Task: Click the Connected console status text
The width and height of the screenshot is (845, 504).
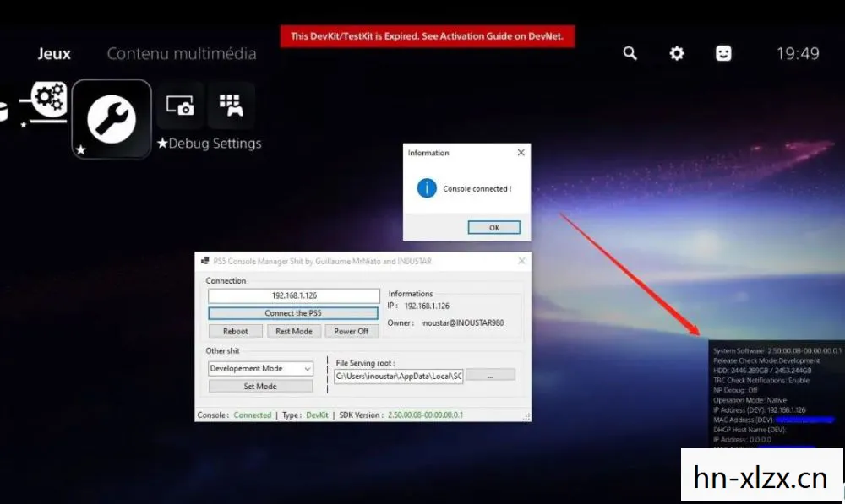Action: (252, 415)
